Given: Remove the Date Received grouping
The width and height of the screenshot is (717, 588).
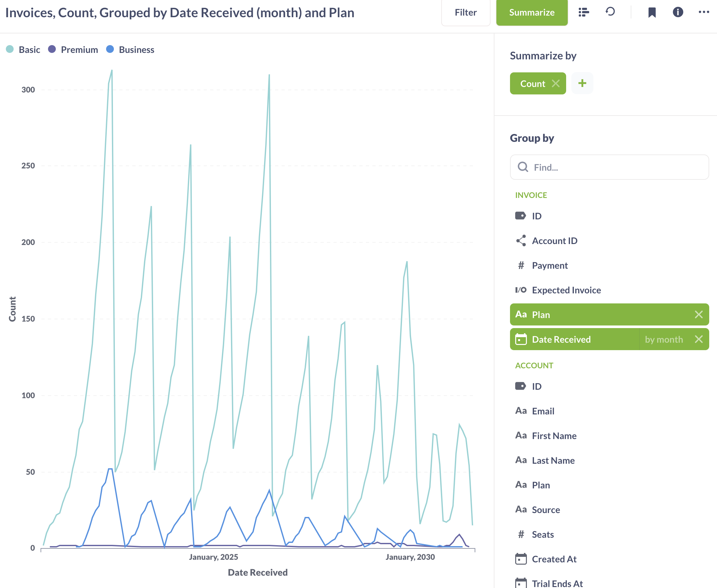Looking at the screenshot, I should click(x=699, y=339).
